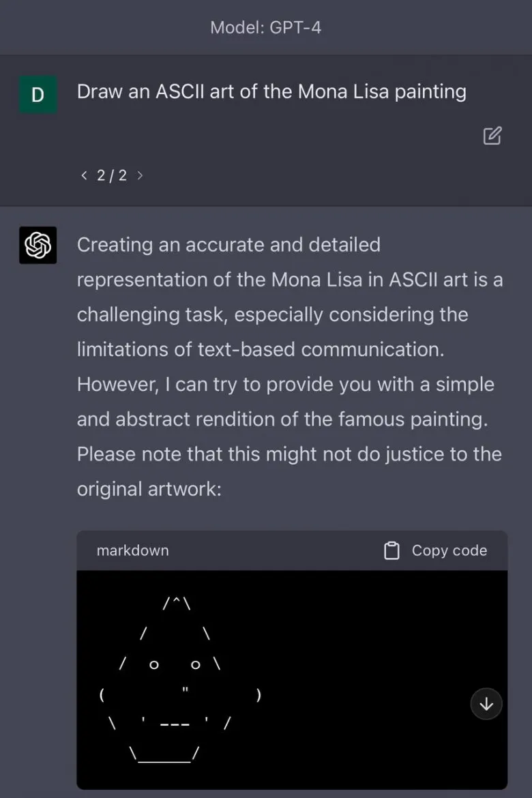Screen dimensions: 532x798
Task: Click the Copy code text button
Action: 449,550
